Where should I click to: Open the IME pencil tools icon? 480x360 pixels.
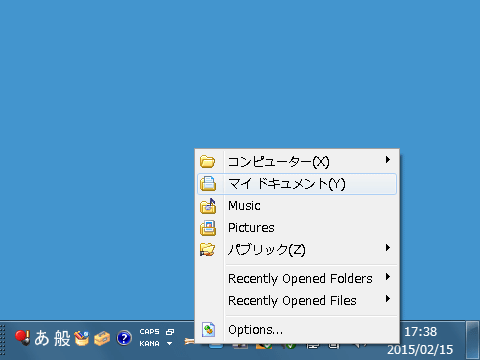pos(82,338)
